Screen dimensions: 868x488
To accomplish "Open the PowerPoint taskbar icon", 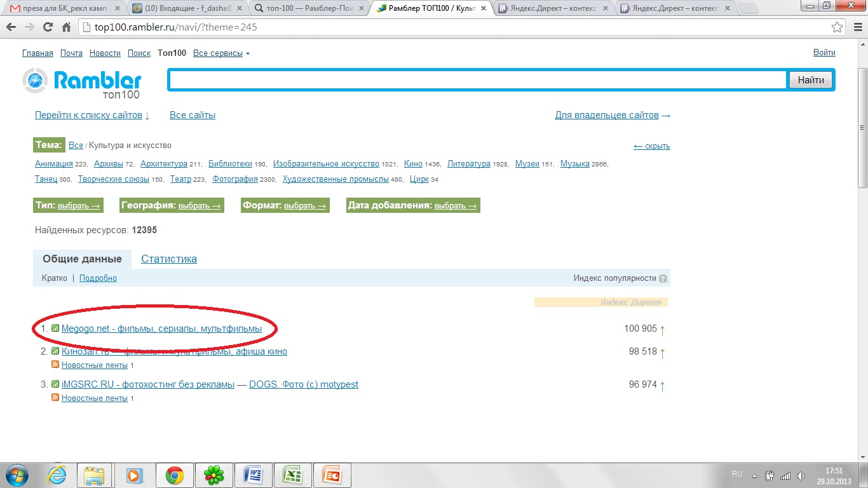I will point(332,475).
